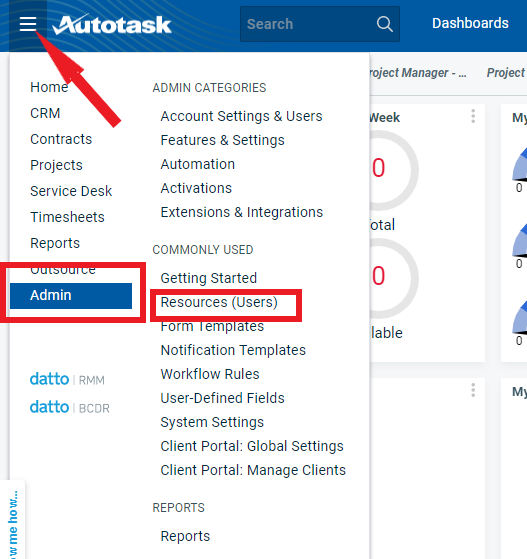Open Client Portal: Global Settings
The height and width of the screenshot is (559, 527).
(x=252, y=446)
